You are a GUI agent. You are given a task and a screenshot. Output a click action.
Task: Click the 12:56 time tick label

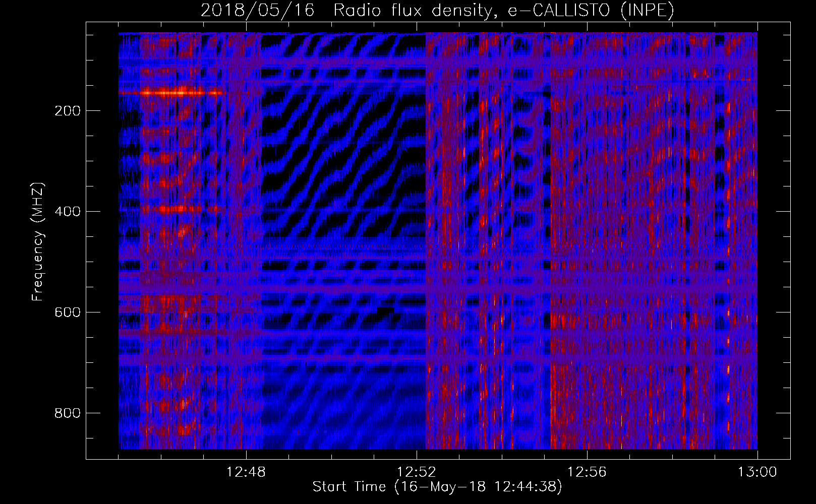(x=587, y=472)
